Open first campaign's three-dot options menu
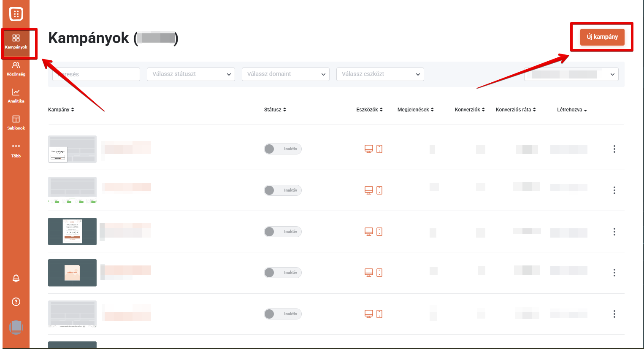The image size is (644, 349). pyautogui.click(x=614, y=149)
